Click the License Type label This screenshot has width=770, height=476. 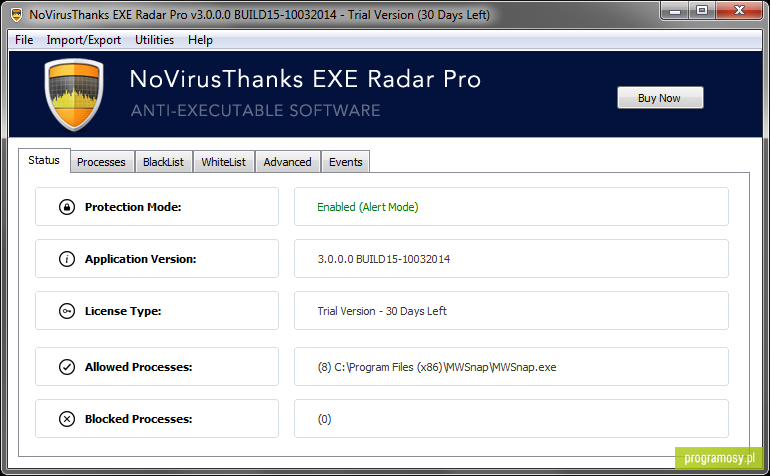click(x=123, y=311)
